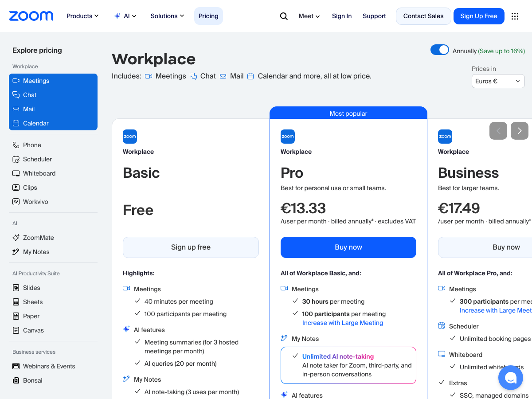Screen dimensions: 532x399
Task: Click the Mail envelope icon in the sidebar
Action: [x=16, y=109]
